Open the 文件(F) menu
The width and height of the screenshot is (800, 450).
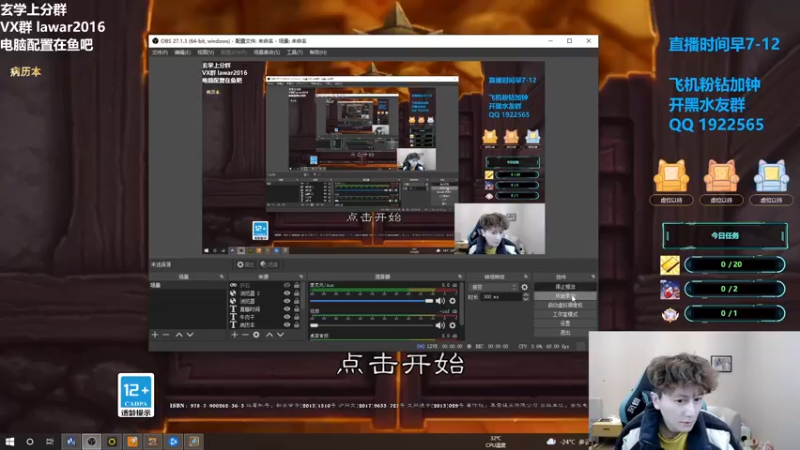pos(160,53)
